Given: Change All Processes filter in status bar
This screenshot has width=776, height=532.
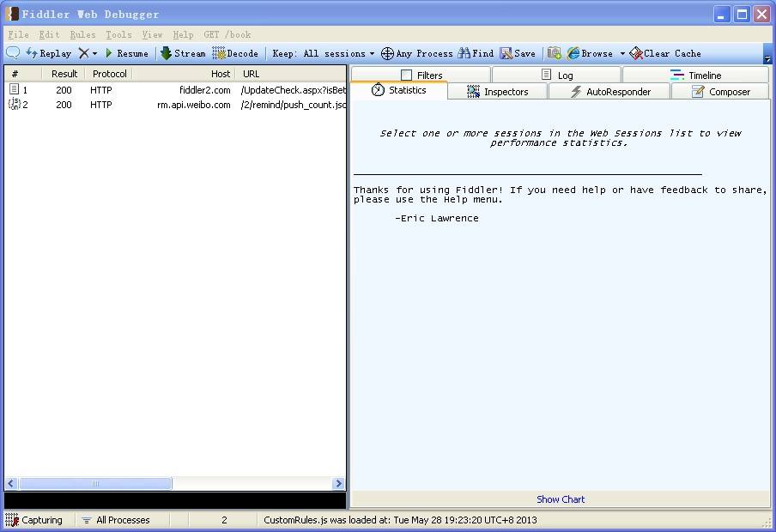Looking at the screenshot, I should 116,520.
